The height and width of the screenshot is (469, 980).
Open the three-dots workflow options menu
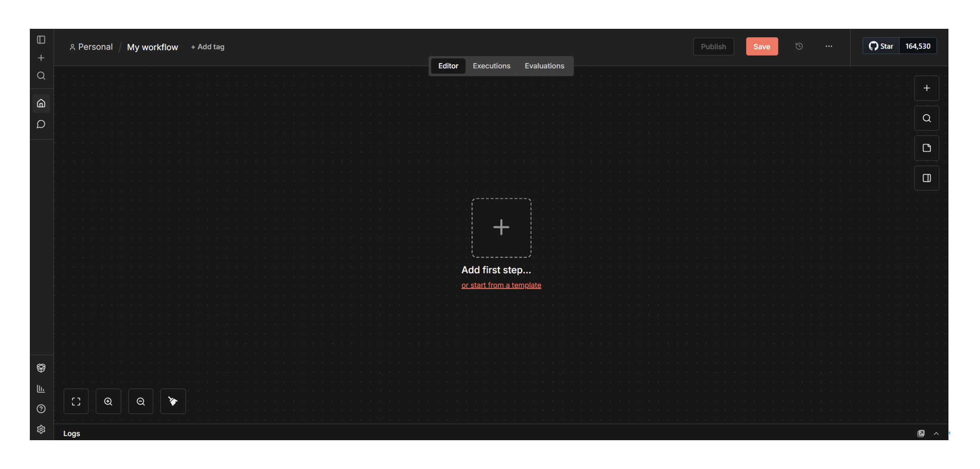click(829, 46)
